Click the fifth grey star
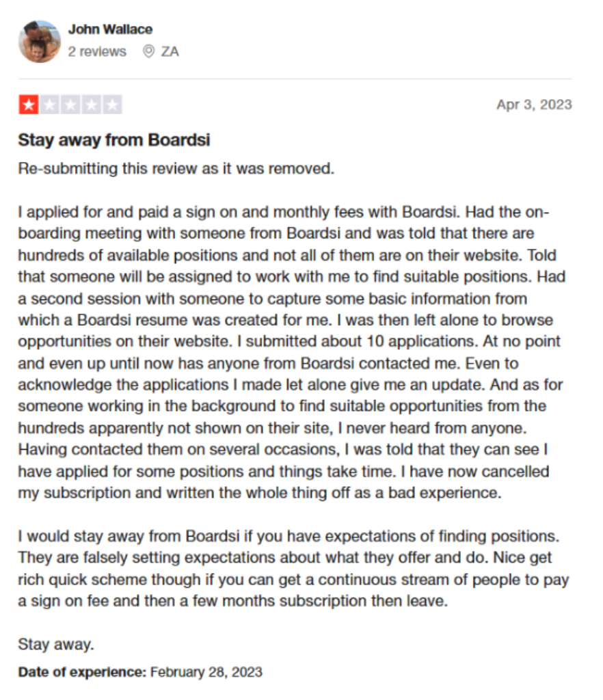The width and height of the screenshot is (603, 700). [x=113, y=105]
